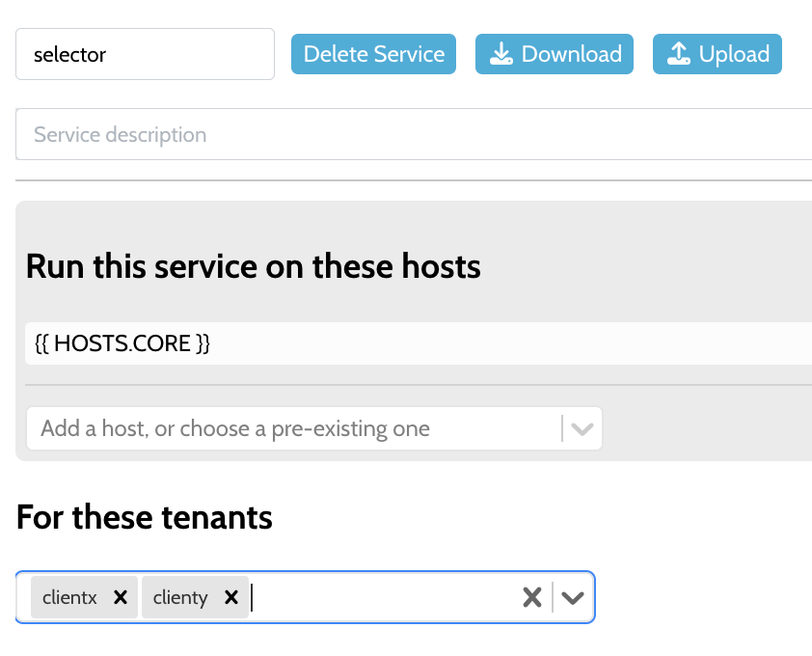
Task: Click the Delete Service button
Action: coord(373,54)
